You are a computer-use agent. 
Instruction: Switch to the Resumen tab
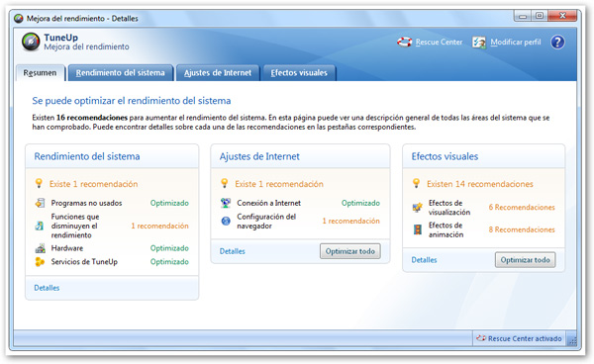pyautogui.click(x=41, y=72)
